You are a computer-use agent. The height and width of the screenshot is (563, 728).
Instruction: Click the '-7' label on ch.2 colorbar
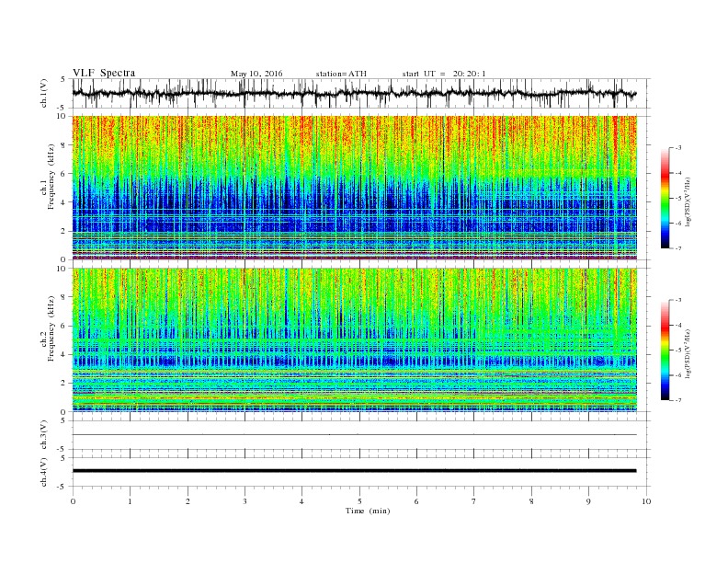point(678,400)
